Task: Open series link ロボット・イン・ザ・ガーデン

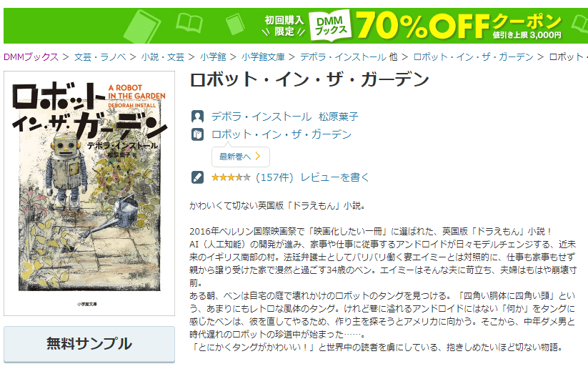Action: 281,134
